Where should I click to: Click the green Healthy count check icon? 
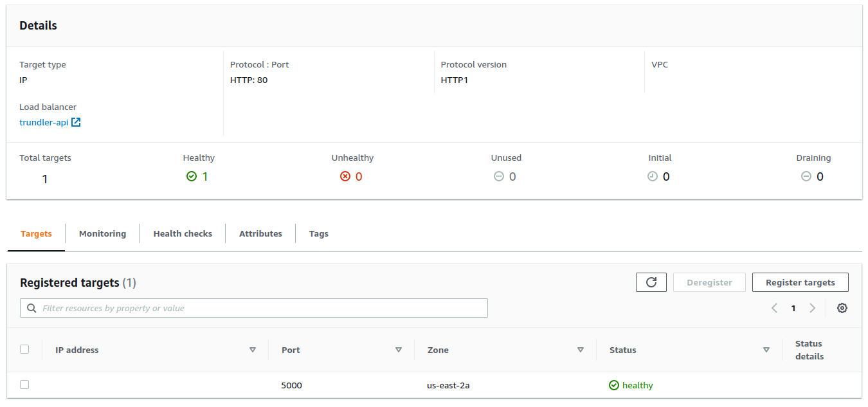coord(191,176)
